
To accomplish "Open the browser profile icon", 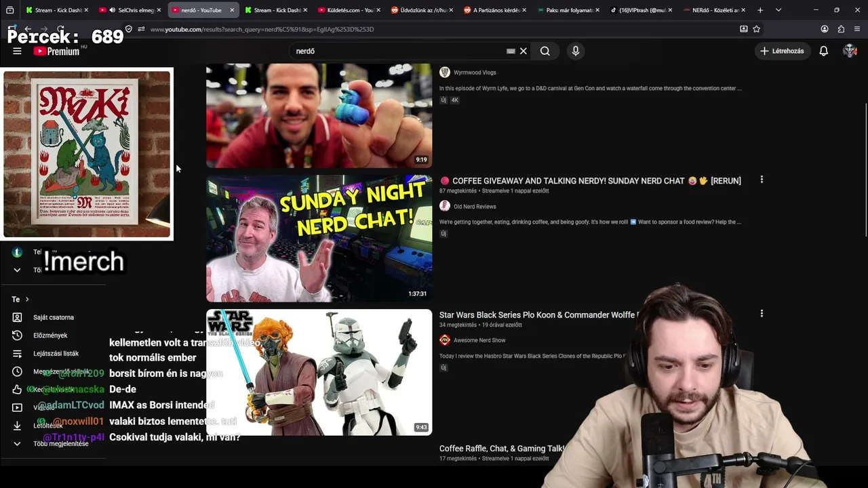I will pyautogui.click(x=825, y=29).
